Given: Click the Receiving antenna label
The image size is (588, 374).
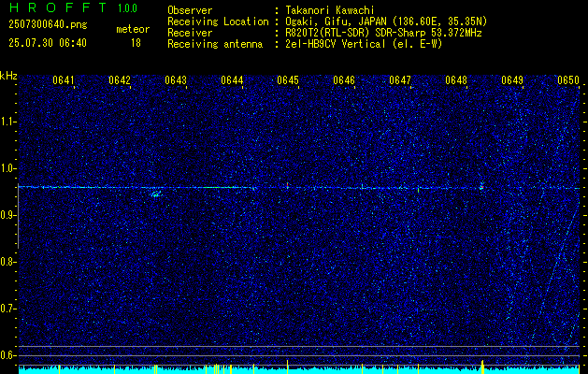Looking at the screenshot, I should 215,44.
